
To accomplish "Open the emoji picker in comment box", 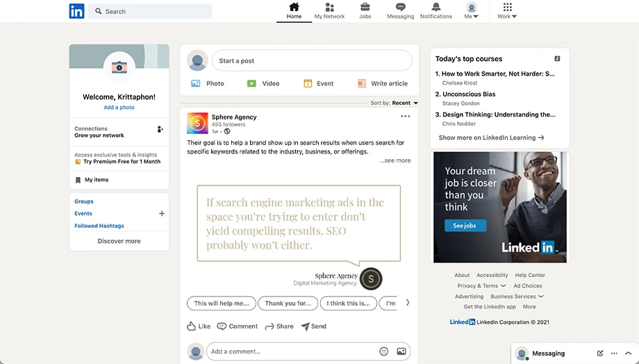I will tap(383, 351).
